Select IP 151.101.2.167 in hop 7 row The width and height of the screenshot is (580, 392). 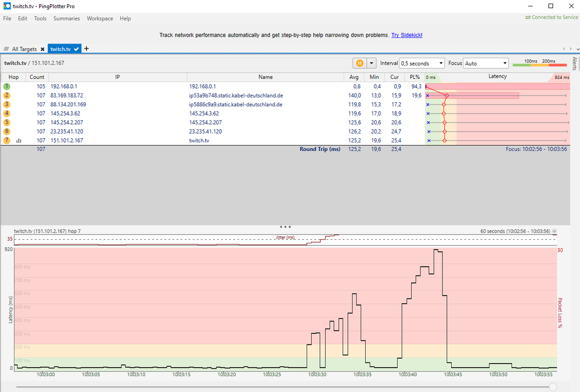(67, 141)
